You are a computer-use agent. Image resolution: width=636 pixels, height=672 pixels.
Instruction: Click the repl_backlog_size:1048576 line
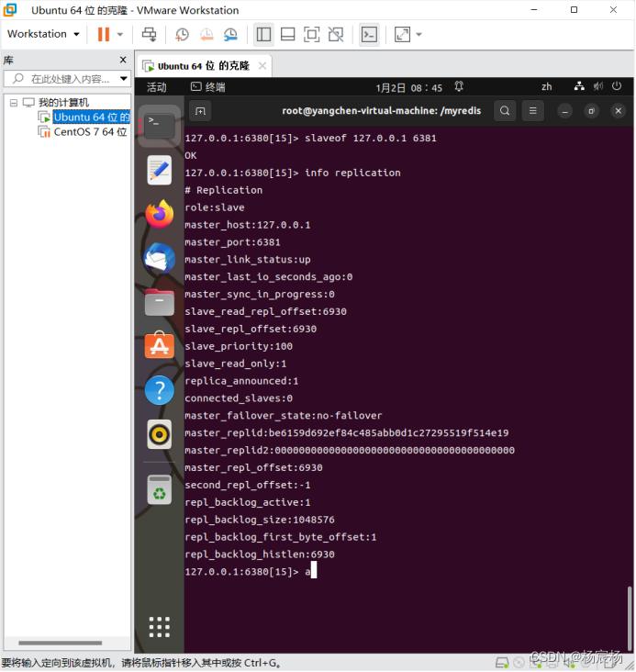[260, 520]
